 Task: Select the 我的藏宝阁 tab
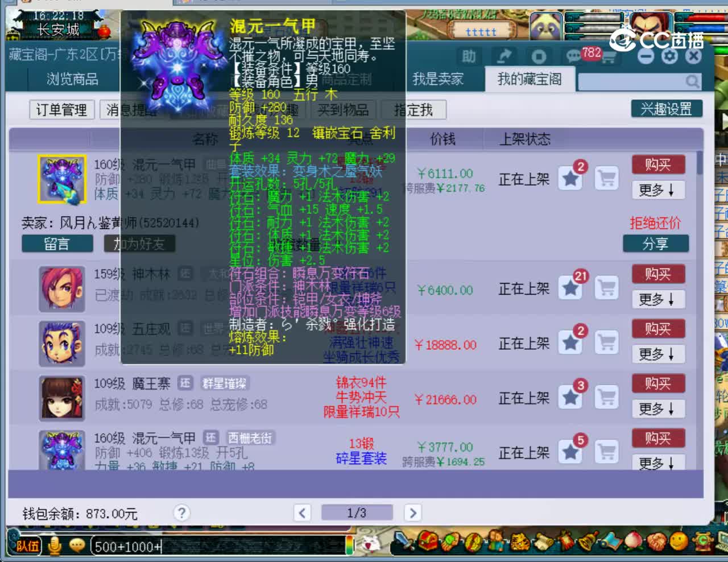coord(530,79)
